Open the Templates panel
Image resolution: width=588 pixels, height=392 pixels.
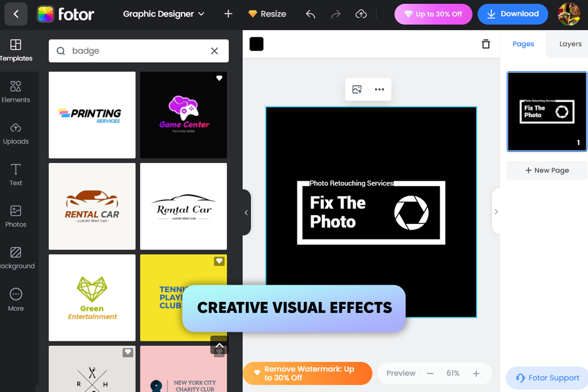click(x=16, y=51)
